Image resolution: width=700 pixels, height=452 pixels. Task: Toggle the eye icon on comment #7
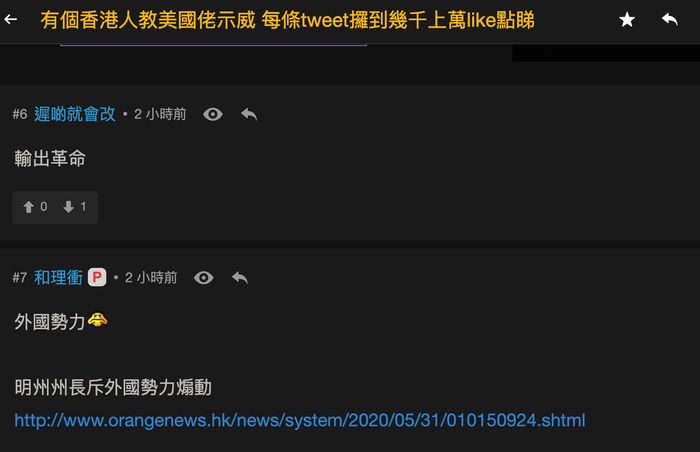coord(204,278)
